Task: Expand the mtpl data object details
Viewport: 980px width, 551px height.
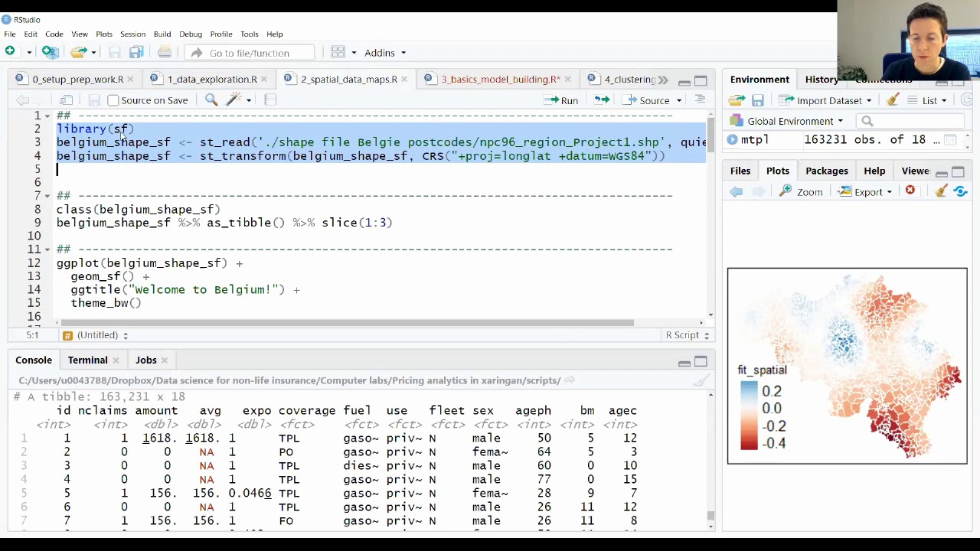Action: click(733, 139)
